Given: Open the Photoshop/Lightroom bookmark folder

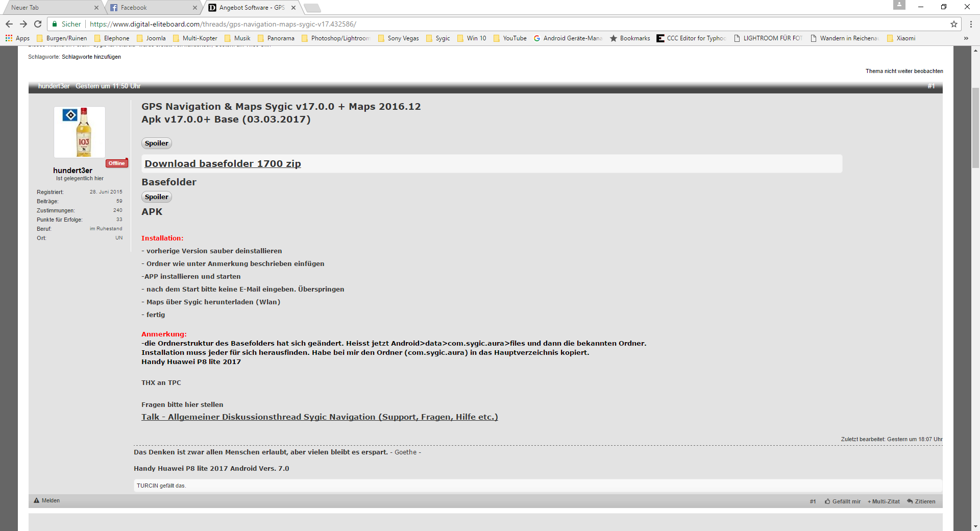Looking at the screenshot, I should [x=336, y=38].
